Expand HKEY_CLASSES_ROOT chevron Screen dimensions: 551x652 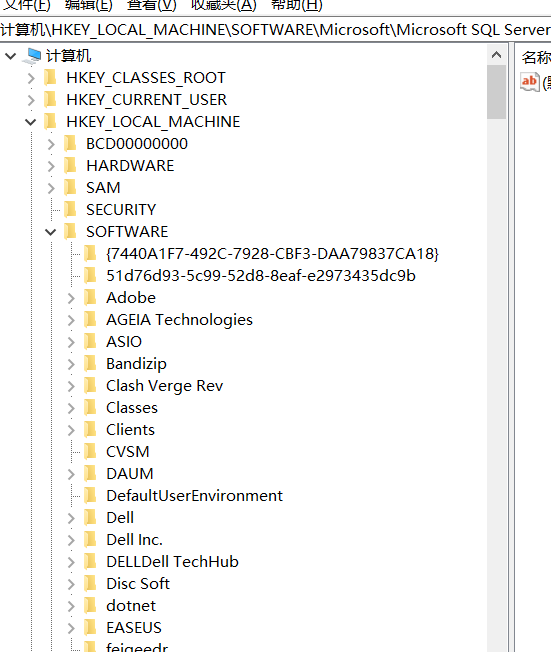click(x=31, y=78)
